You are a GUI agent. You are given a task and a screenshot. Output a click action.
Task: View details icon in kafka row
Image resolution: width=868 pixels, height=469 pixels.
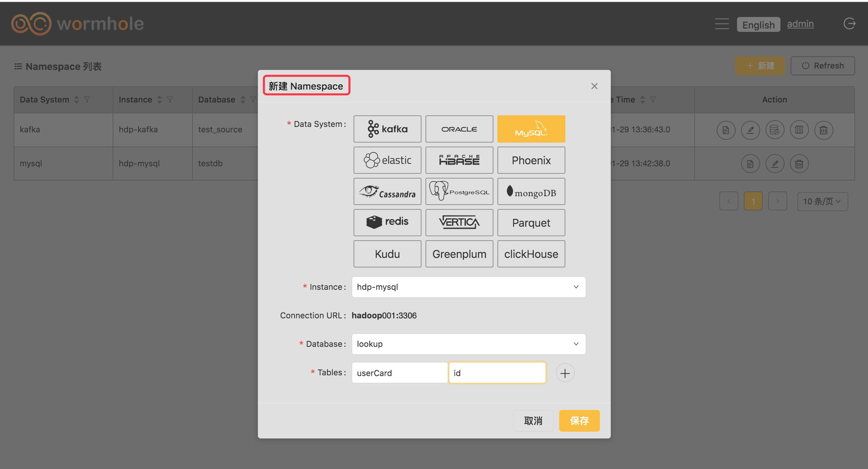pos(726,130)
